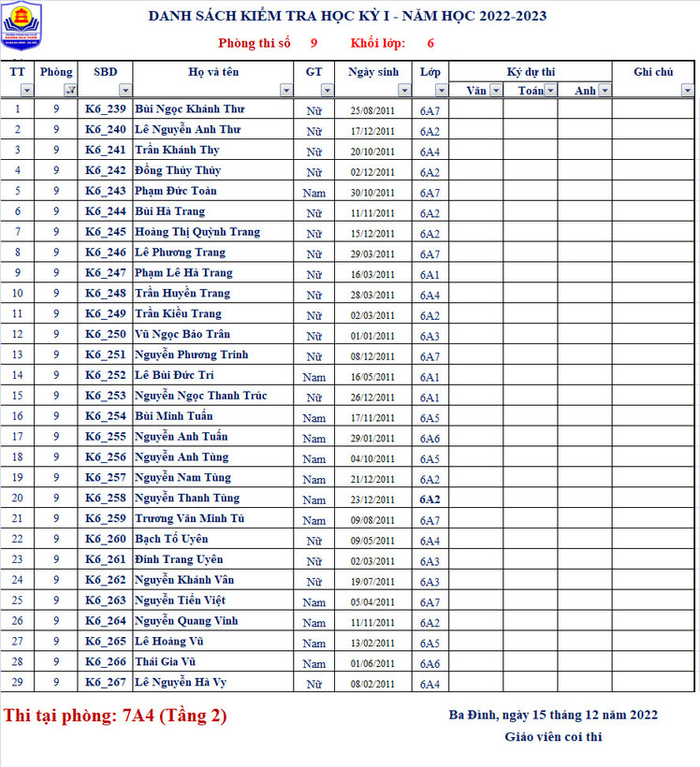
Task: Select cell K6_254
Action: (105, 416)
